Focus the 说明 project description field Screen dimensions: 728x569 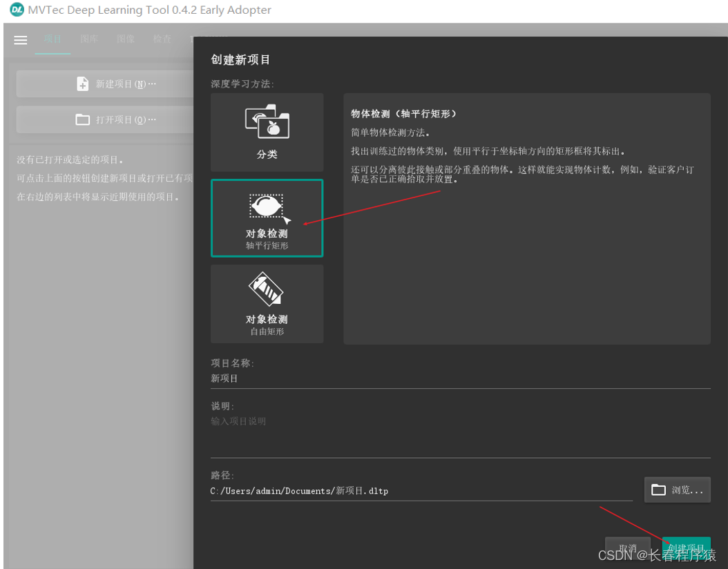point(461,435)
